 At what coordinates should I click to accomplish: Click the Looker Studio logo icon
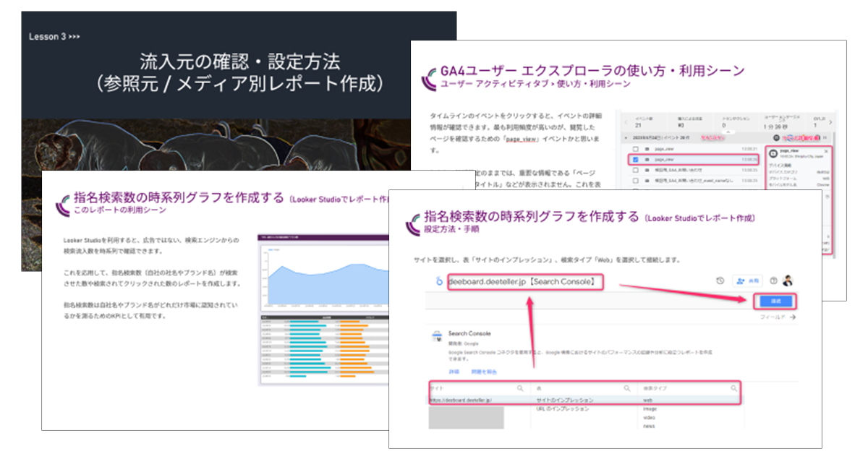[438, 281]
